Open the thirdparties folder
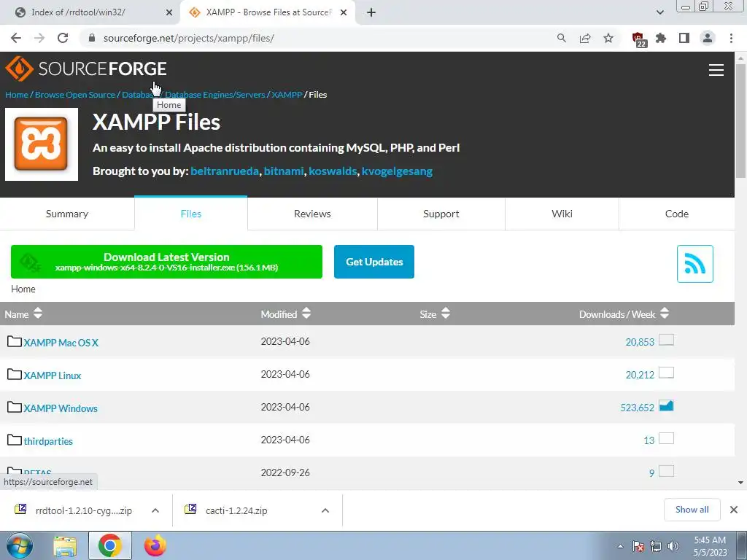The image size is (747, 560). click(x=48, y=441)
